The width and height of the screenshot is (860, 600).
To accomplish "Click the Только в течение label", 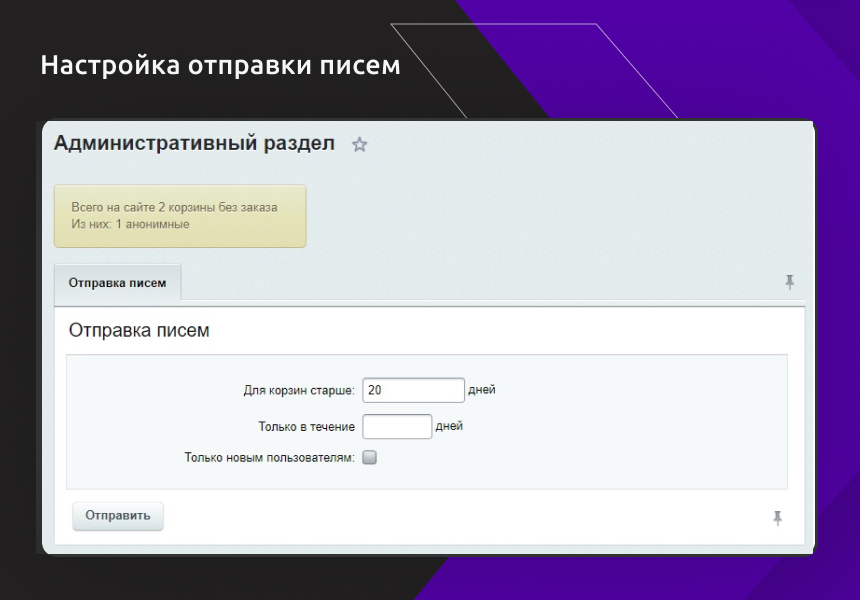I will pos(306,427).
